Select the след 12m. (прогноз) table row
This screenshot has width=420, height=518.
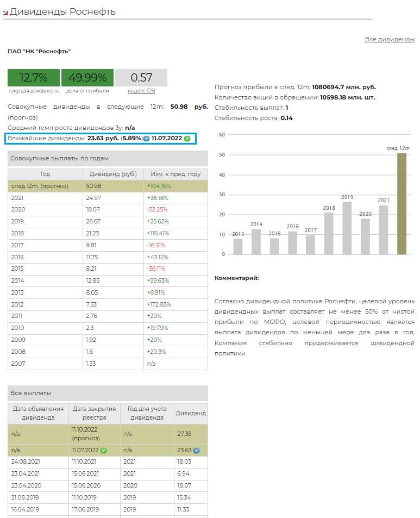(108, 186)
